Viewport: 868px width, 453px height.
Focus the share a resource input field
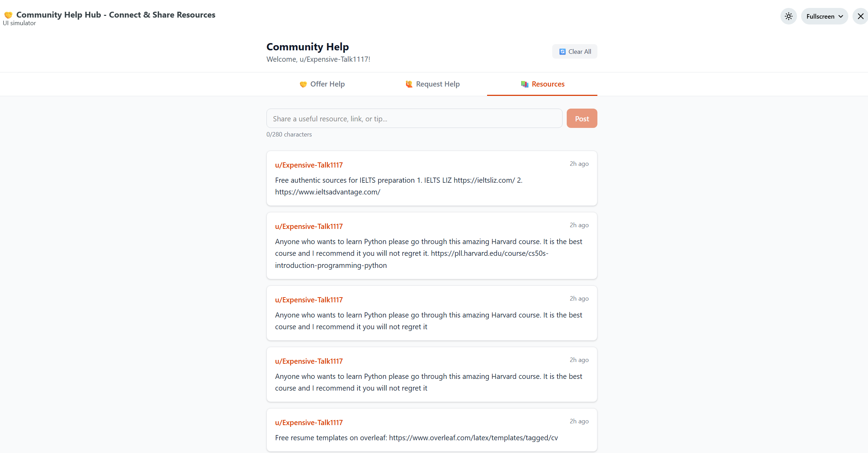coord(414,119)
